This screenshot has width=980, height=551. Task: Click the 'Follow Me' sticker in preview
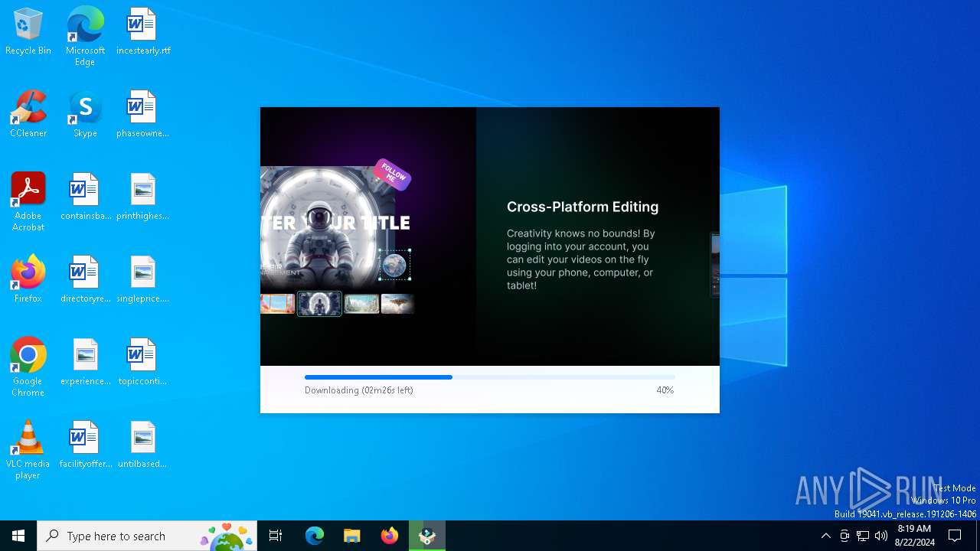(x=393, y=174)
